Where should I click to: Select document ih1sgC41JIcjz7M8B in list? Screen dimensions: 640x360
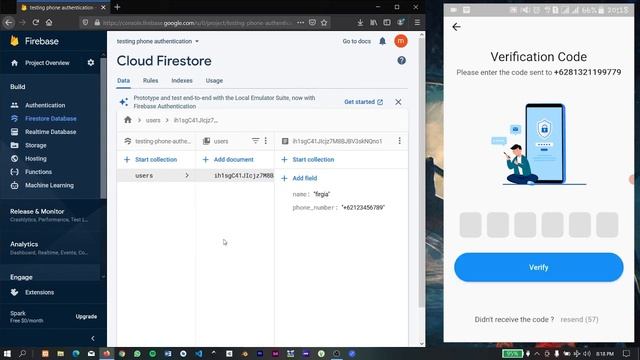point(243,176)
